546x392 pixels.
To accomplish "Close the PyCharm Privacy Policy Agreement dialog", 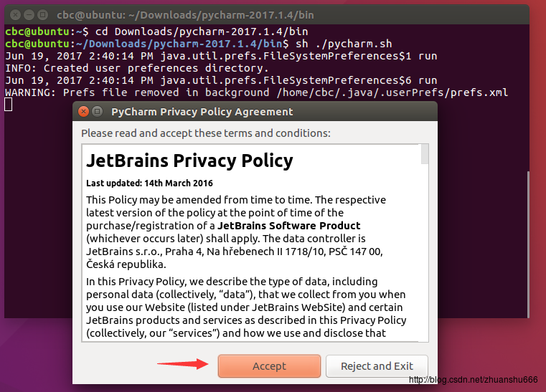I will [83, 112].
